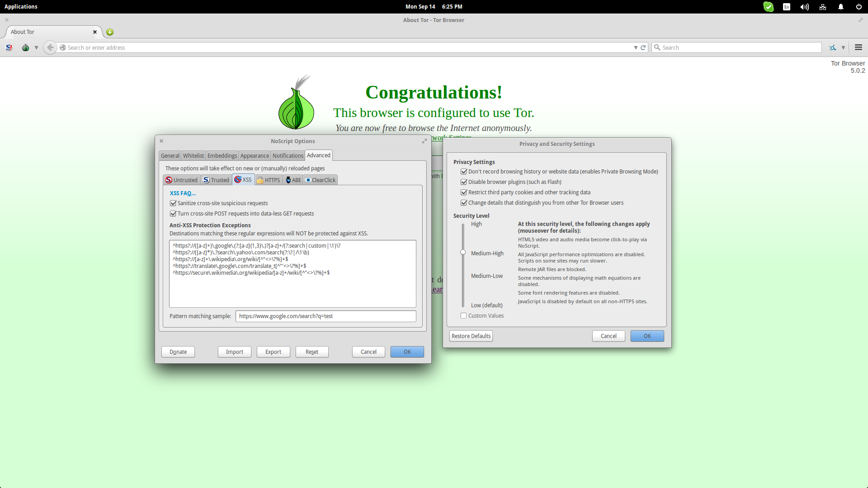This screenshot has width=868, height=488.
Task: Select the Notifications tab
Action: click(x=288, y=155)
